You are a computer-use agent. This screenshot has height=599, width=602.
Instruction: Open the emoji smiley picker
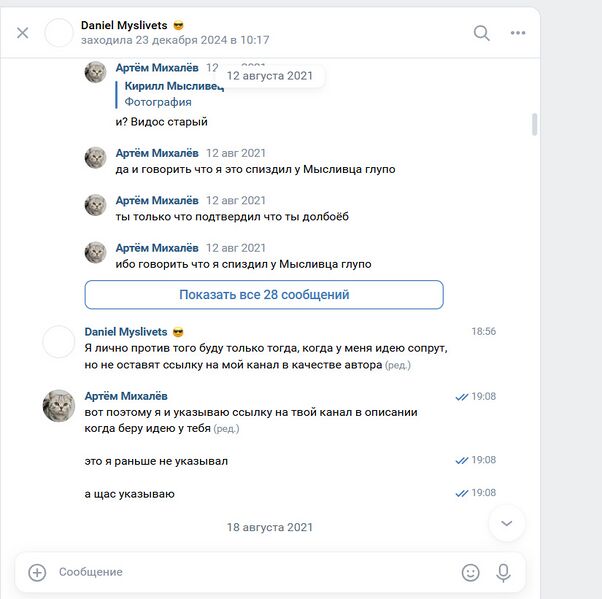tap(470, 572)
